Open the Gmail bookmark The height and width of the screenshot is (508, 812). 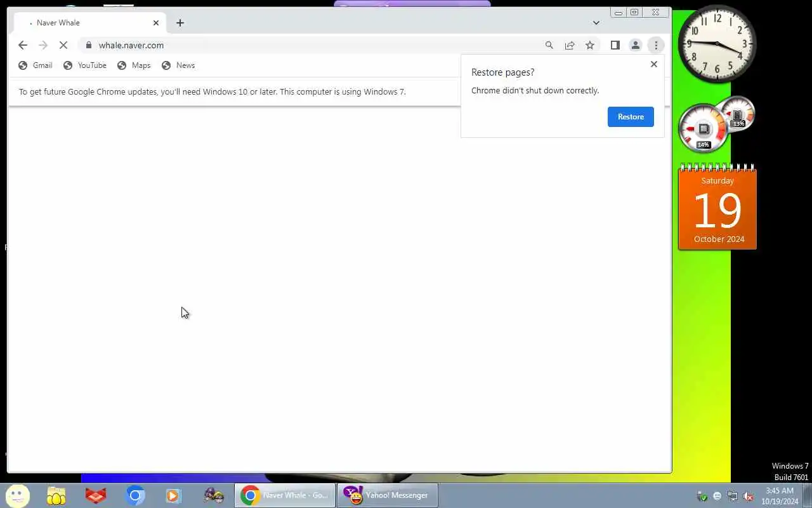point(36,65)
